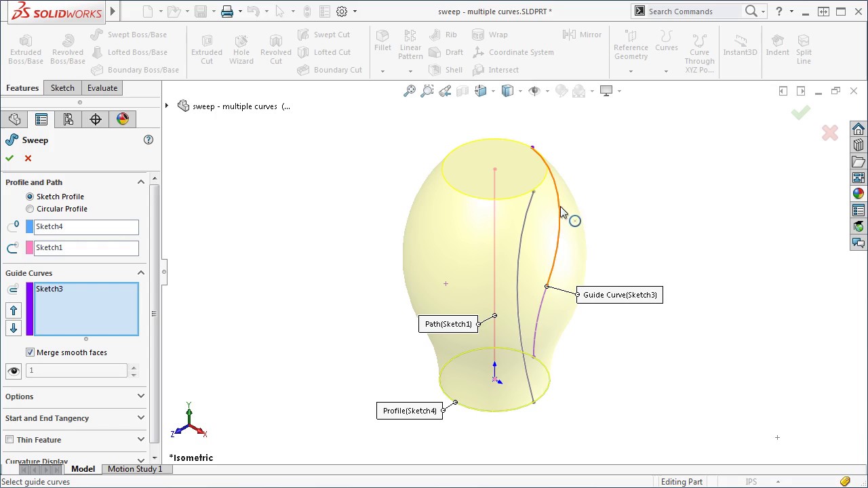This screenshot has height=488, width=868.
Task: Select the Circular Profile radio button
Action: 30,209
